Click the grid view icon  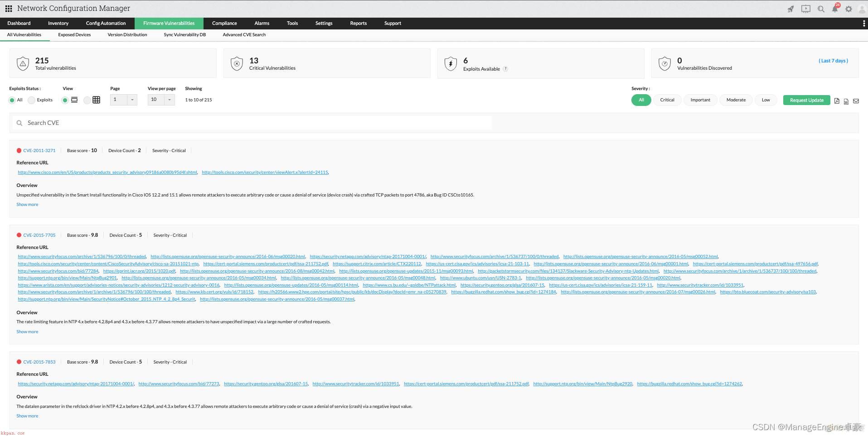[x=96, y=100]
